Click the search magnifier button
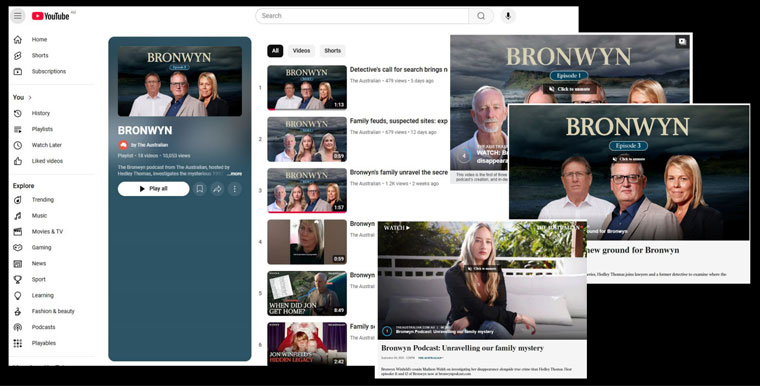 tap(481, 16)
